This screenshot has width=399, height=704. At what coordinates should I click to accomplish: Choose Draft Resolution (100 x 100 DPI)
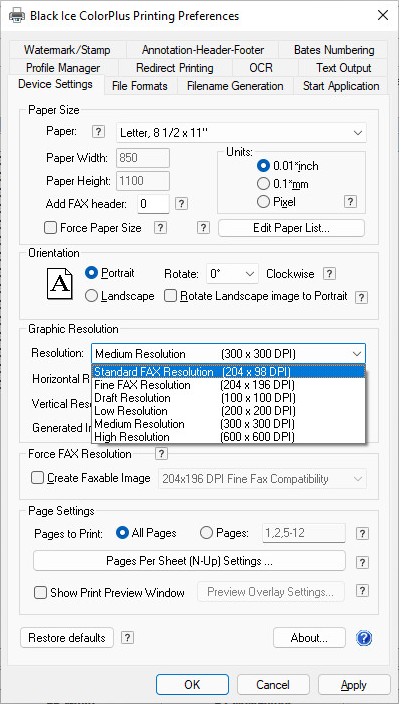tap(228, 398)
